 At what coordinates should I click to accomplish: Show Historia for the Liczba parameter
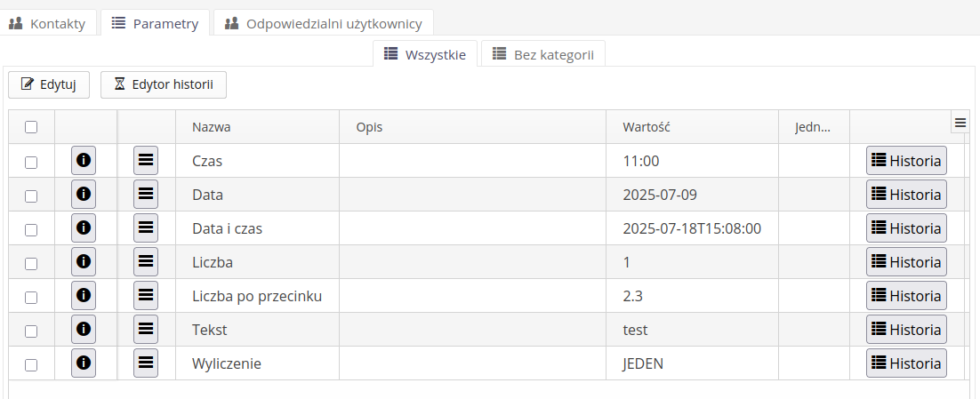906,262
